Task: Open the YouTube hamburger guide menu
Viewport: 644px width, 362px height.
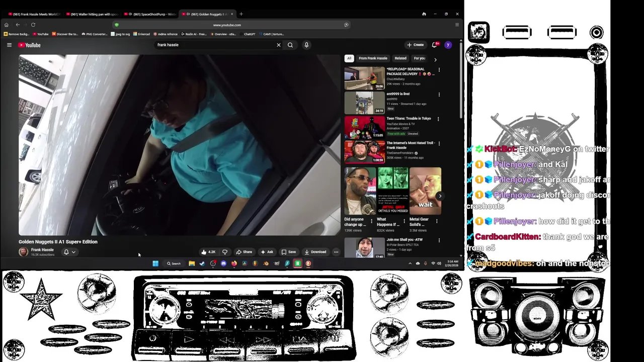Action: 9,45
